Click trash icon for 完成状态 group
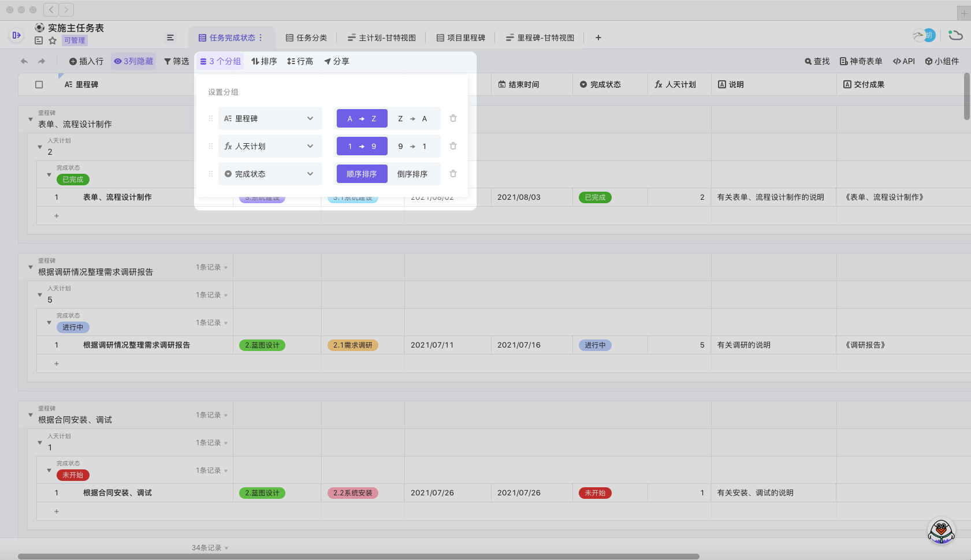 pyautogui.click(x=453, y=174)
